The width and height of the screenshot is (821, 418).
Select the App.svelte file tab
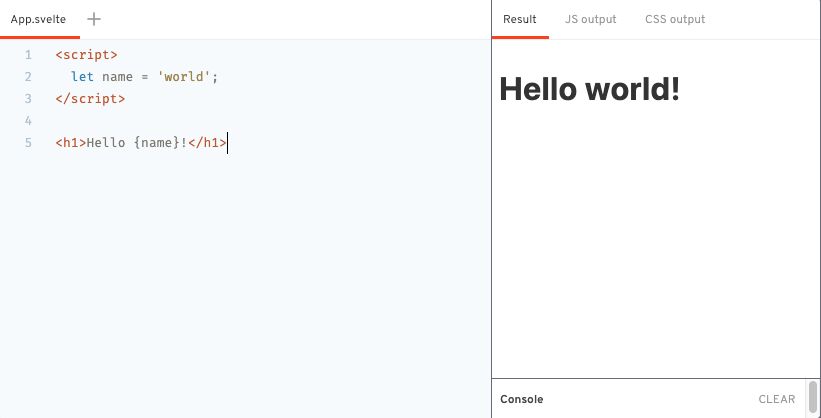point(38,19)
